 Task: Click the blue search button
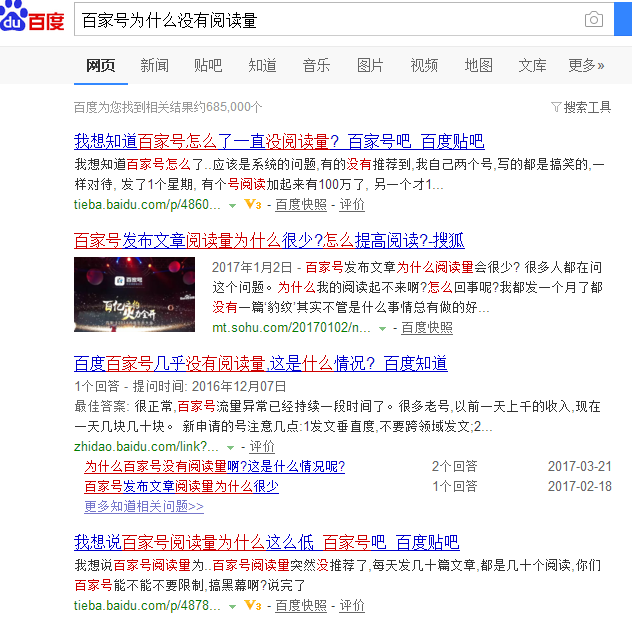coord(623,19)
